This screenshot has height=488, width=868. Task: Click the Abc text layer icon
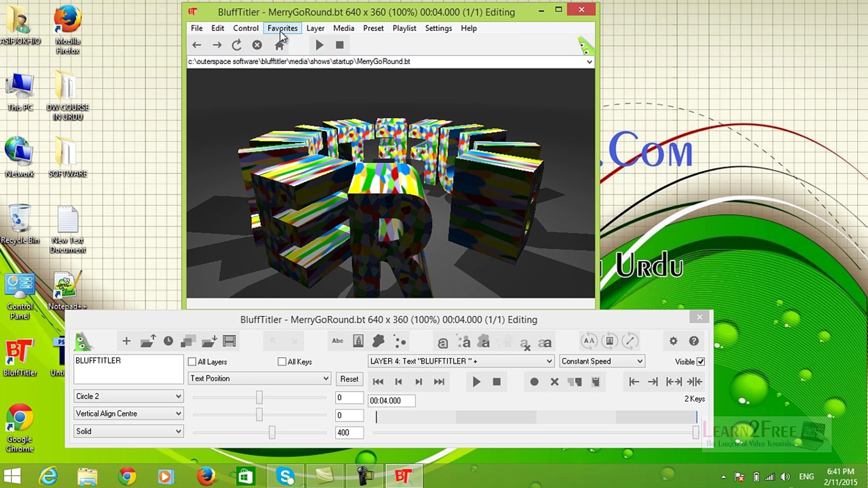(337, 341)
